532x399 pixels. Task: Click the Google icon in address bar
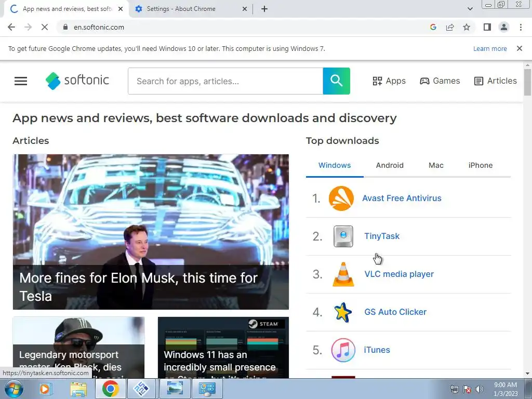(433, 27)
